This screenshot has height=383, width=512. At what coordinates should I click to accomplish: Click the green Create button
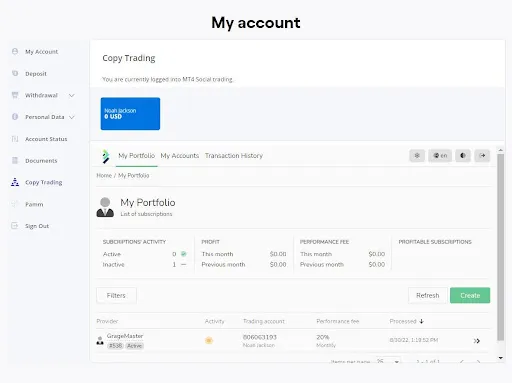(470, 295)
